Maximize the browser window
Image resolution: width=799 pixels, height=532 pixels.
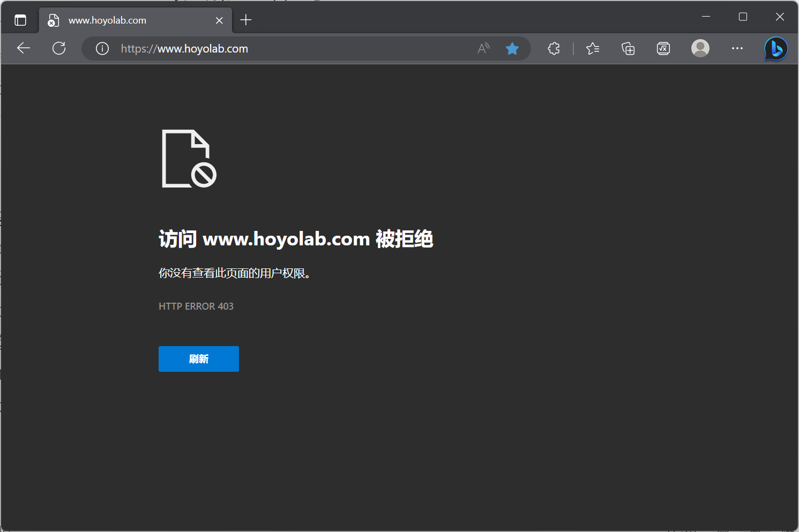(x=743, y=17)
